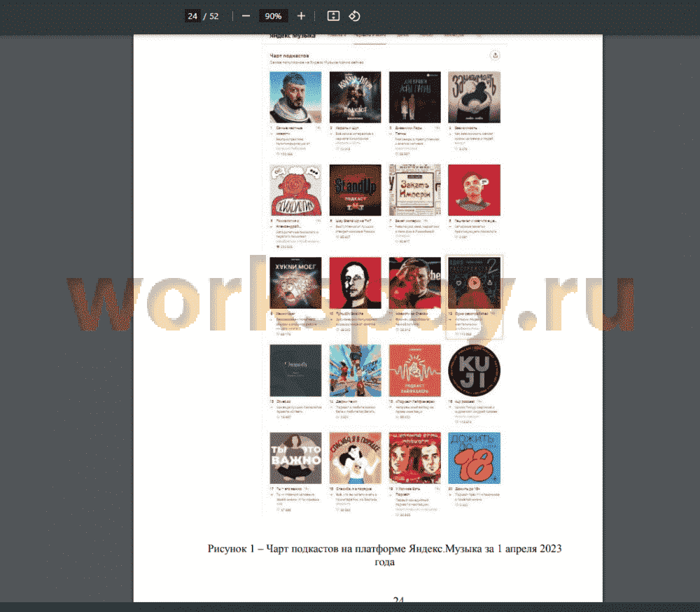Click the fit to page icon

click(x=333, y=16)
